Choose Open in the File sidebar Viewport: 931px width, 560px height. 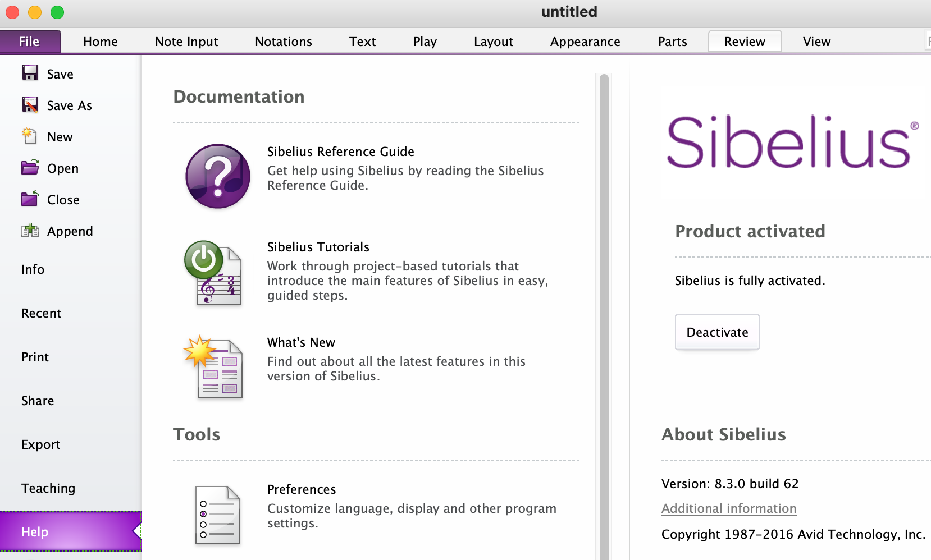point(63,168)
